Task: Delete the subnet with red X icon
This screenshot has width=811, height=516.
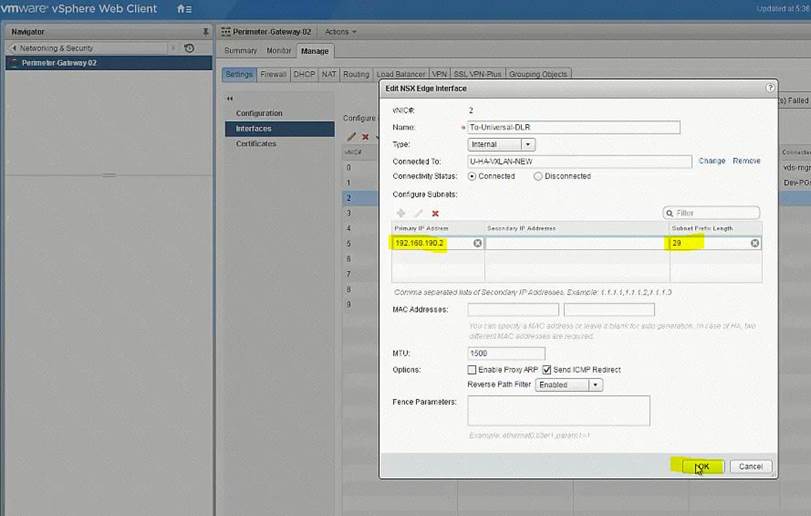Action: [x=435, y=213]
